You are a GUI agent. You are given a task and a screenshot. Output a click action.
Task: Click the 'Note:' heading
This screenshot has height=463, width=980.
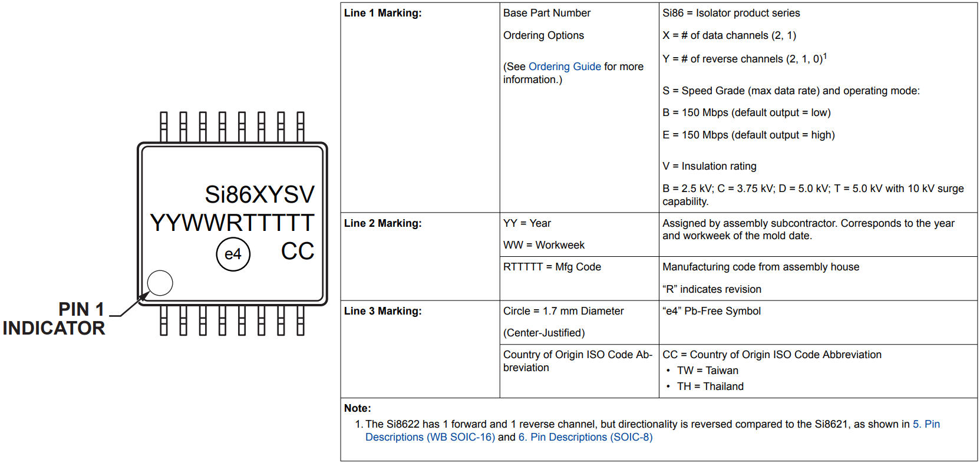(358, 408)
